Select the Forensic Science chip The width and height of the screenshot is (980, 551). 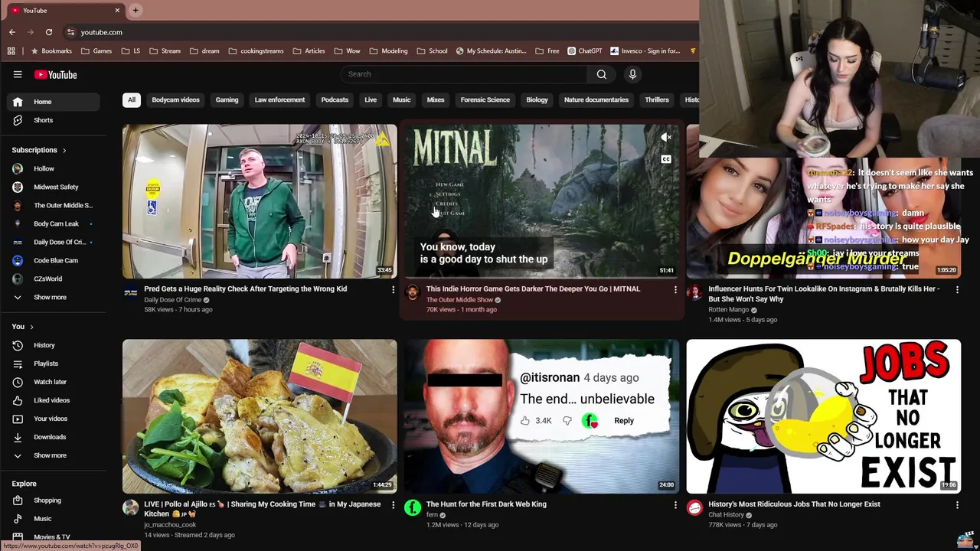point(485,100)
